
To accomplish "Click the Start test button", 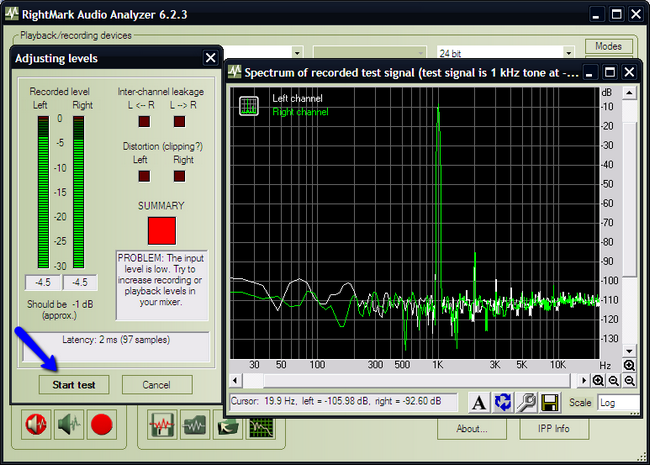I will click(x=74, y=385).
